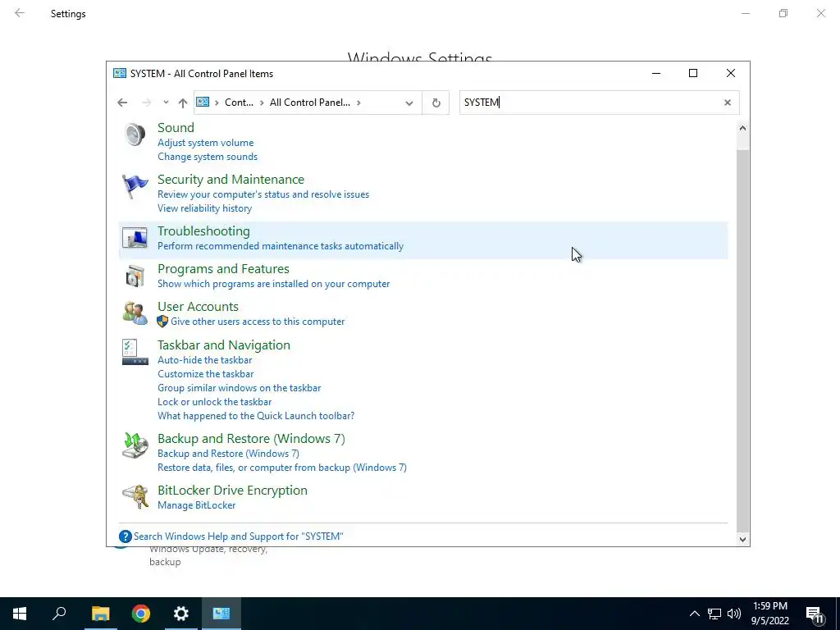Click View reliability history
This screenshot has width=840, height=630.
[x=204, y=208]
